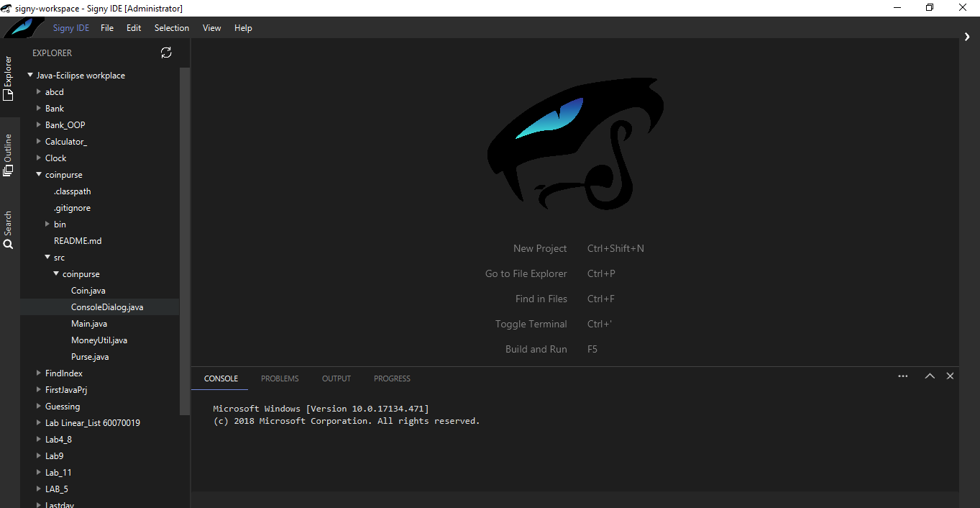Open the File menu
980x508 pixels.
pos(107,28)
